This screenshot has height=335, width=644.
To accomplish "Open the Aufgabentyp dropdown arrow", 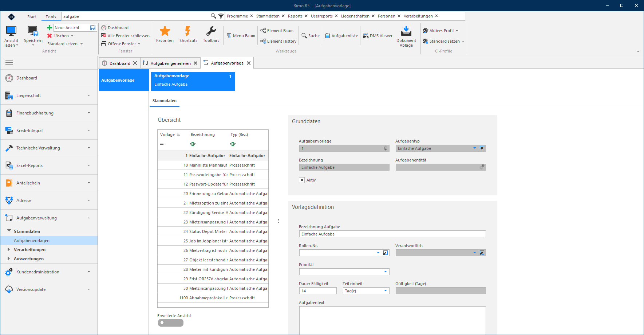I will tap(474, 148).
